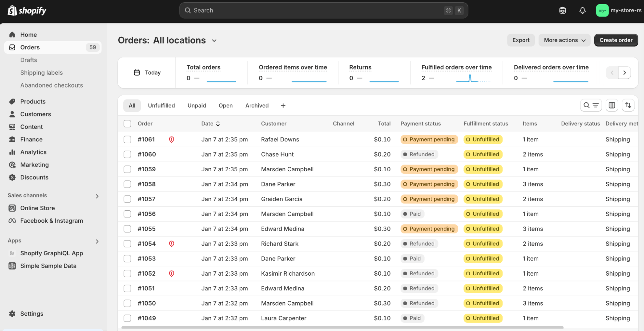
Task: Click the Settings gear icon
Action: (12, 314)
